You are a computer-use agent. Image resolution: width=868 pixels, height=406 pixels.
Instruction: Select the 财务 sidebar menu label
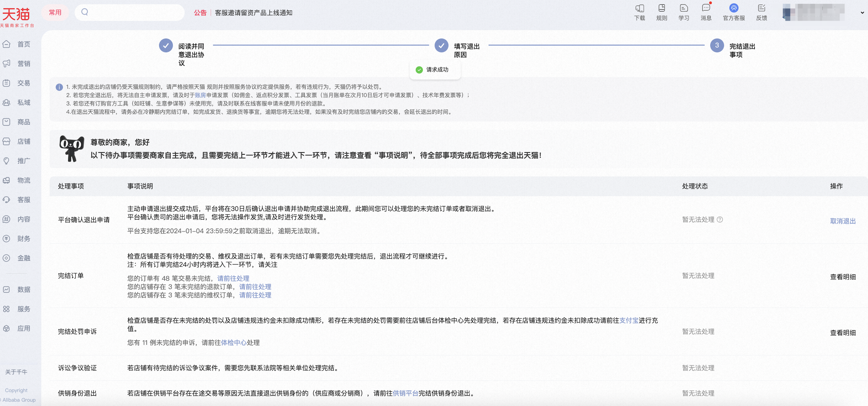tap(24, 239)
